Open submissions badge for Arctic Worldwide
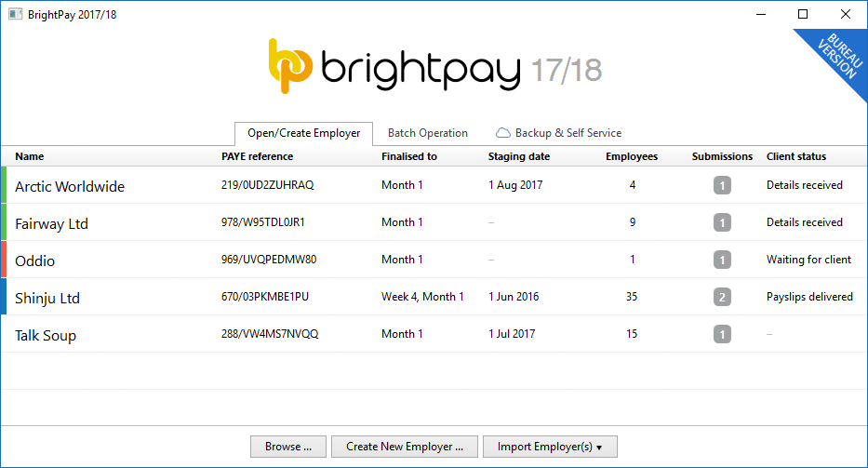This screenshot has height=468, width=868. click(x=722, y=185)
